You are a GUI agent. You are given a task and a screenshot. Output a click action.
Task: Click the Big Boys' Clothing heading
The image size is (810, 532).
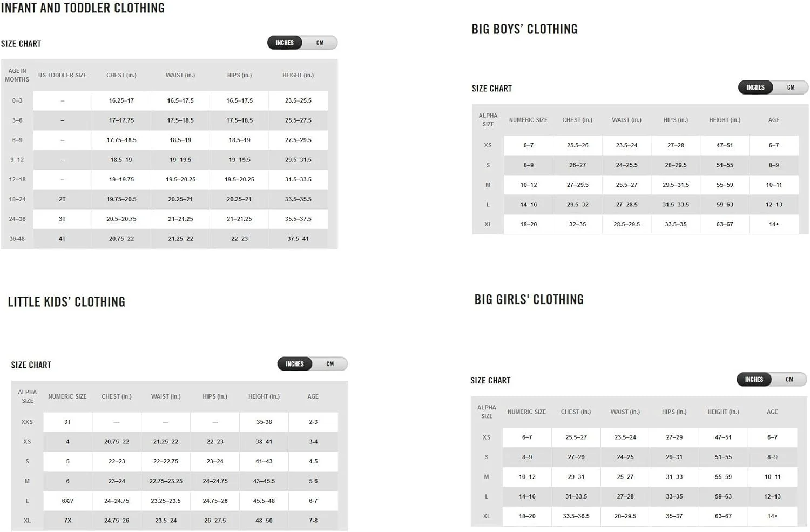click(524, 29)
